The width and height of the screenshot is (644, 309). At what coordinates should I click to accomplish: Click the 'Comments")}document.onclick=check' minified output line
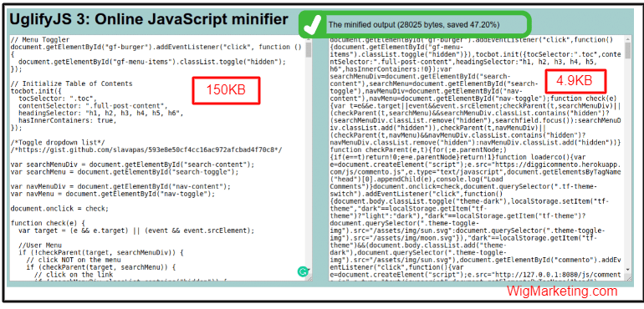pos(463,187)
